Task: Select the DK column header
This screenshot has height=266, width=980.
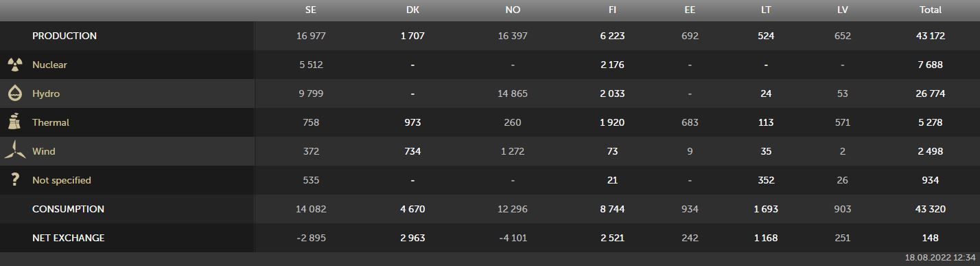Action: coord(412,10)
